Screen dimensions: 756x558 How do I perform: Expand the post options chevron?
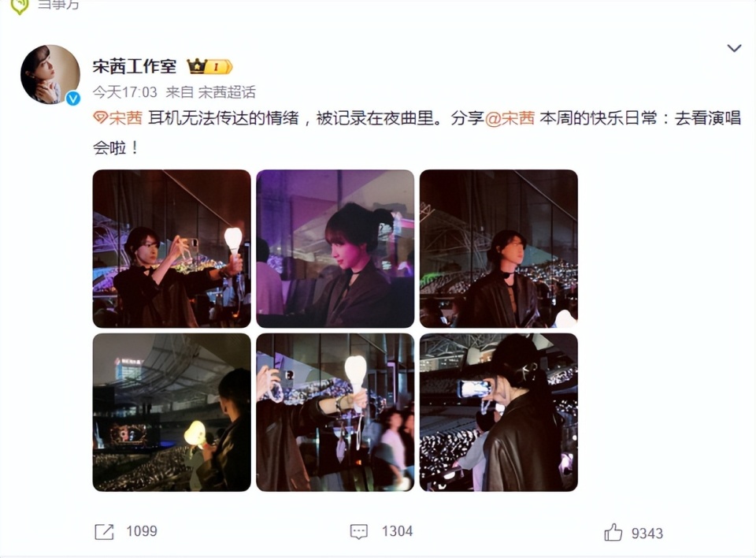point(734,48)
